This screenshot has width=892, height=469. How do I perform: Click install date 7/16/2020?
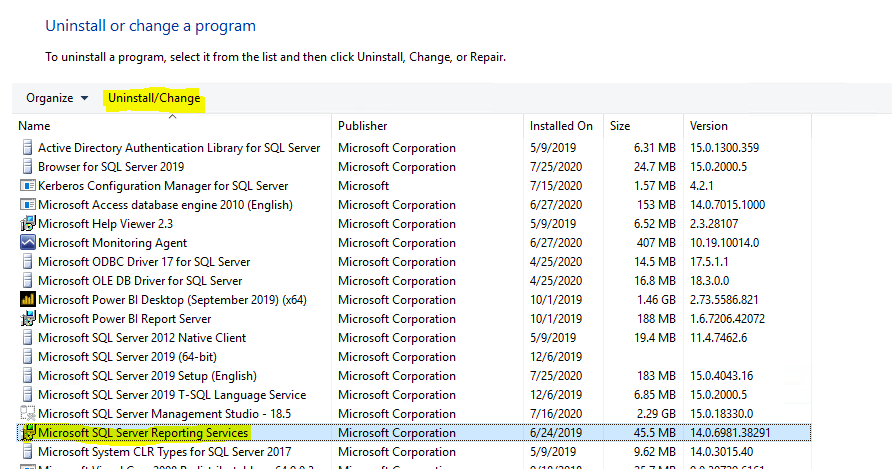555,414
